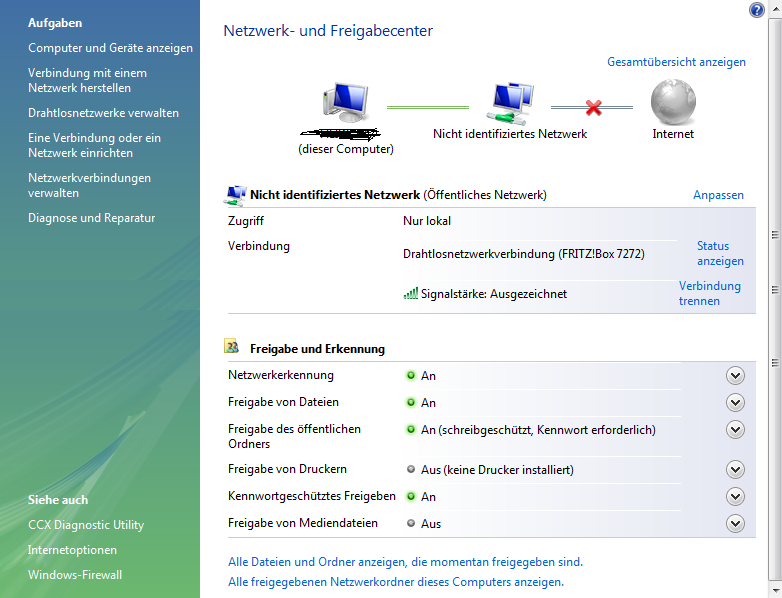Click 'Alle Dateien und Ordner anzeigen' link
The image size is (782, 598).
pyautogui.click(x=405, y=562)
